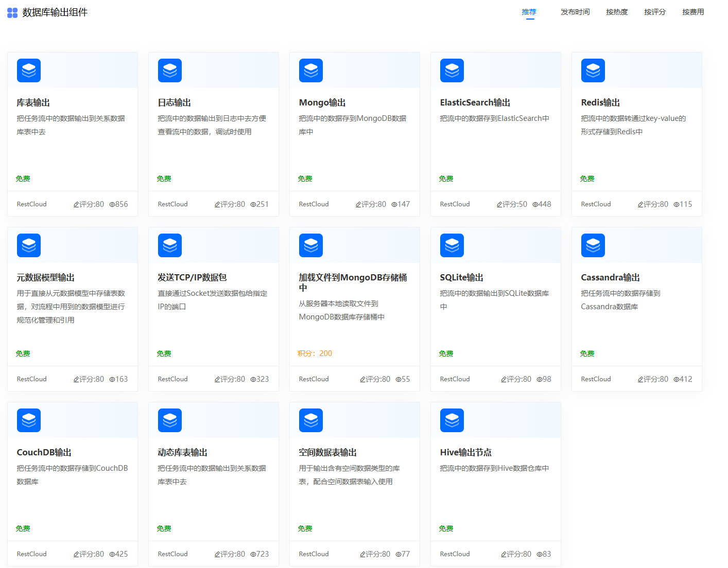The width and height of the screenshot is (728, 568).
Task: Sort components by 按评分
Action: tap(655, 12)
